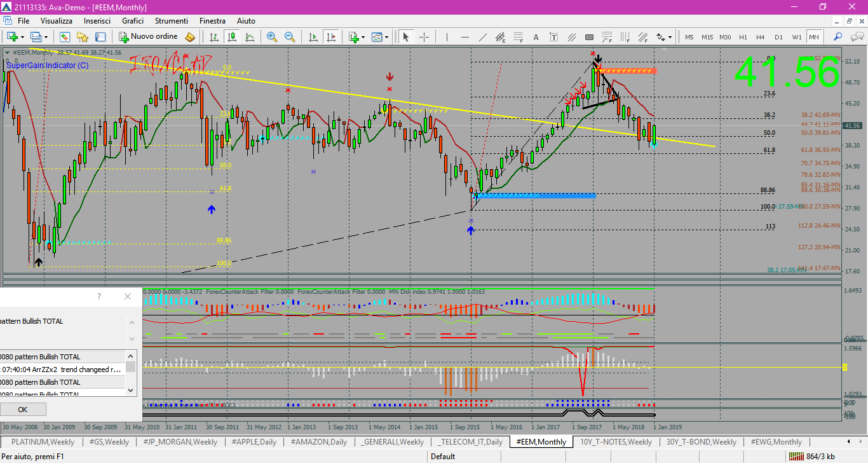The image size is (868, 463).
Task: Open the chat community icon
Action: pyautogui.click(x=857, y=37)
